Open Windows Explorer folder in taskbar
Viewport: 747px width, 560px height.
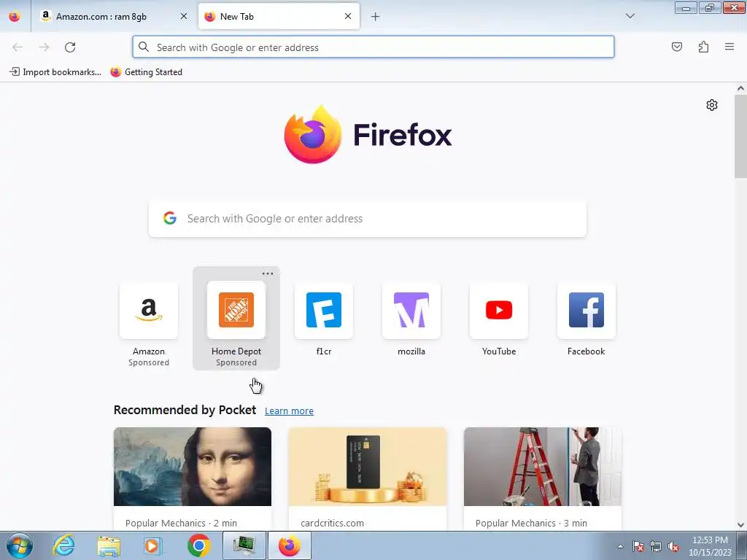click(109, 545)
